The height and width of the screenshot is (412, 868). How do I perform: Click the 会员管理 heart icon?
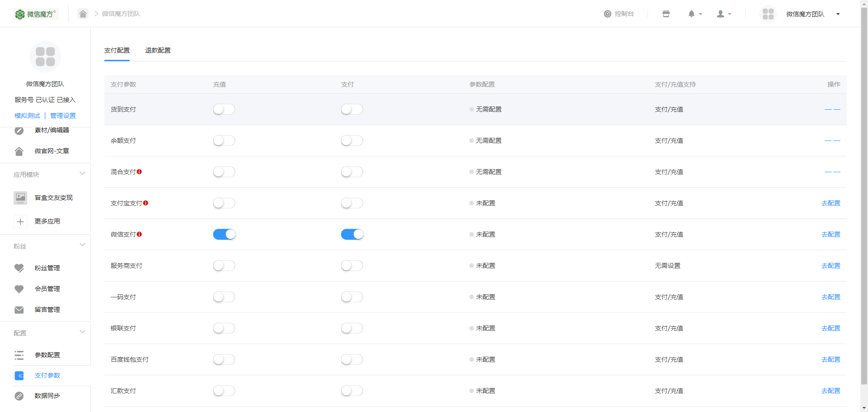19,289
